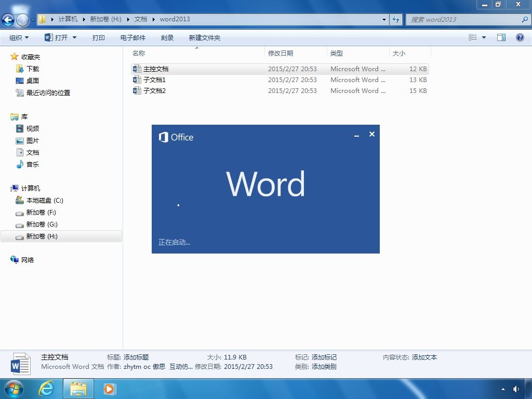Viewport: 532px width, 399px height.
Task: Toggle the preview pane icon
Action: [x=501, y=37]
